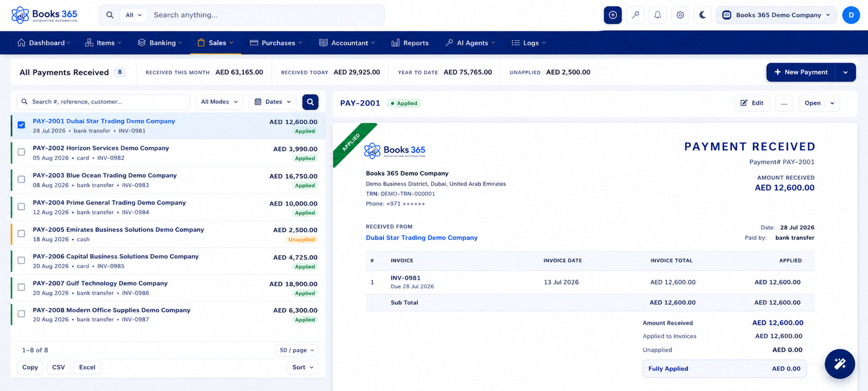Open the arrow next to New Payment
The image size is (868, 391).
coord(846,72)
